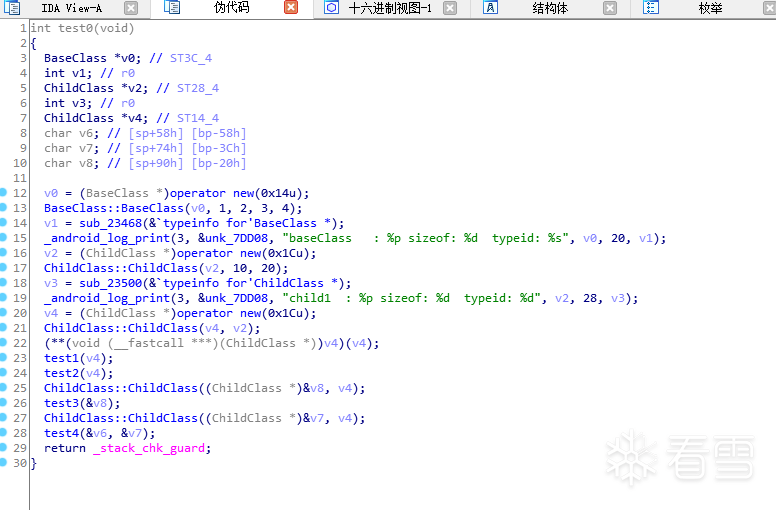Toggle breakpoint dot on line 22
This screenshot has height=510, width=776.
[x=3, y=342]
